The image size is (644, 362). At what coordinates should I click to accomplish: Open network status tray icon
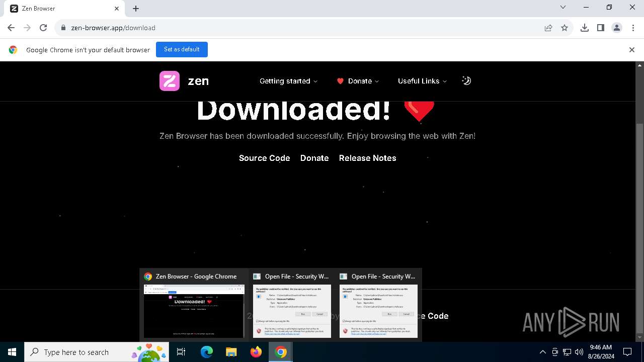[567, 352]
